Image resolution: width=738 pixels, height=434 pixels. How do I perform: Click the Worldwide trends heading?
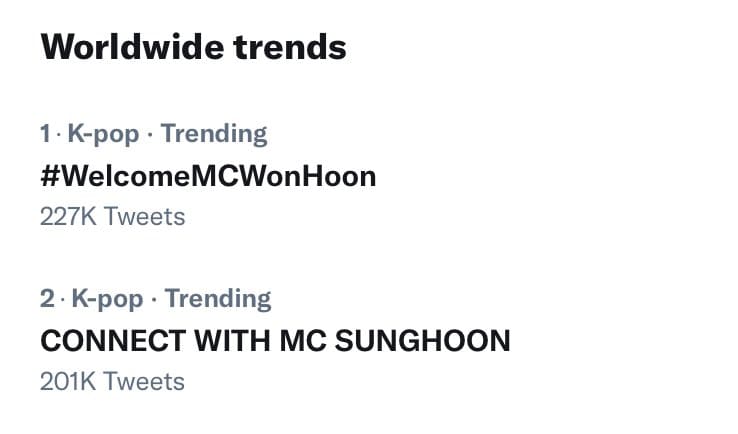tap(193, 47)
